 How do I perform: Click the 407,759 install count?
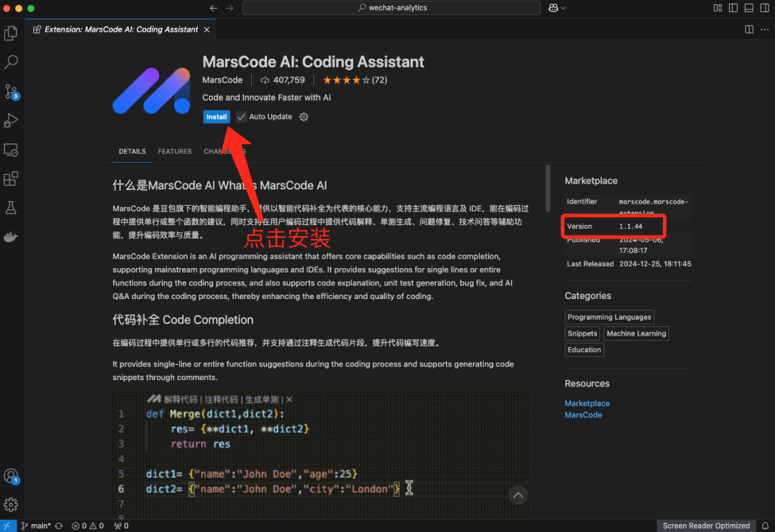click(x=283, y=80)
